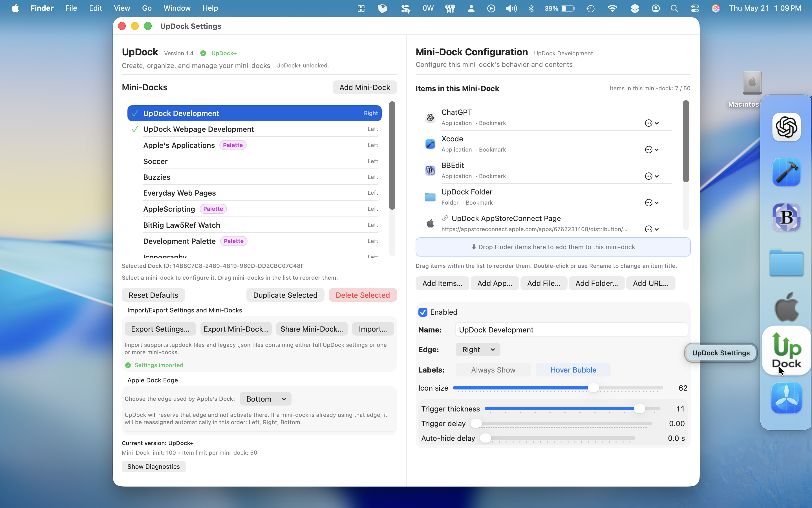Launch ChatGPT from the right mini-dock

[786, 127]
